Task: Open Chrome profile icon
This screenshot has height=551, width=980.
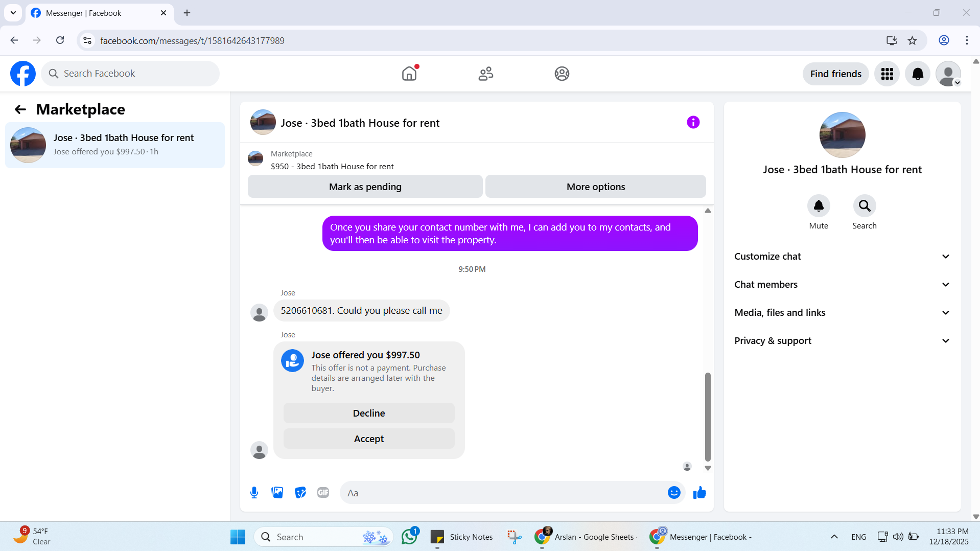Action: [x=944, y=40]
